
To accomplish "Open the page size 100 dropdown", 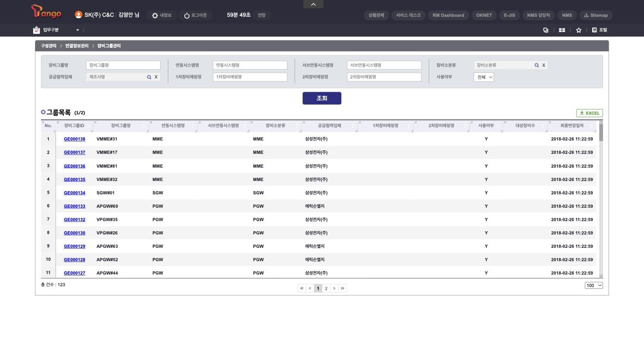I will point(594,285).
